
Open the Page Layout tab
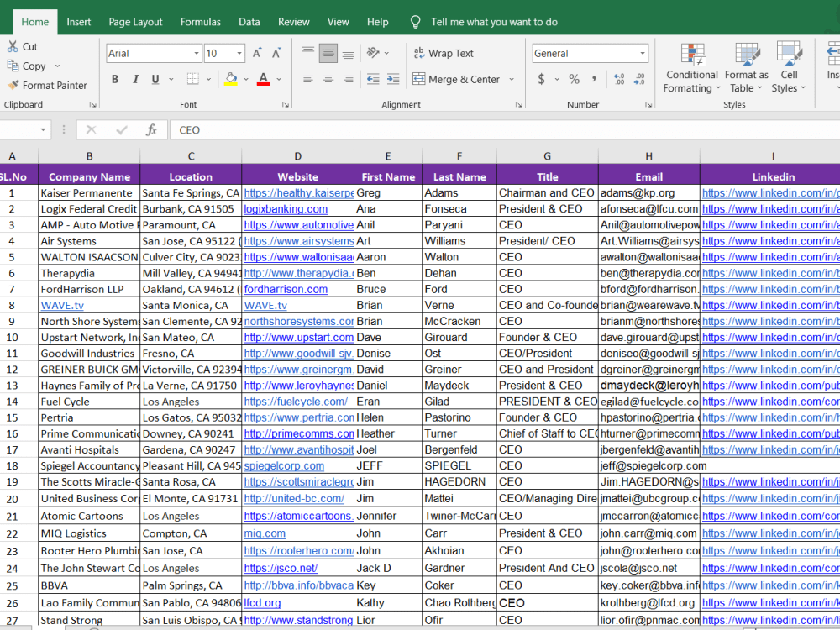point(135,22)
